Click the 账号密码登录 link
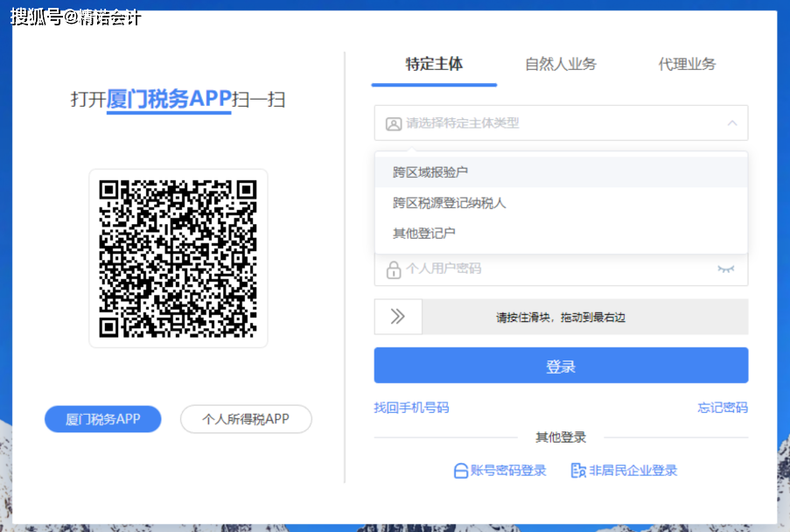 point(507,471)
